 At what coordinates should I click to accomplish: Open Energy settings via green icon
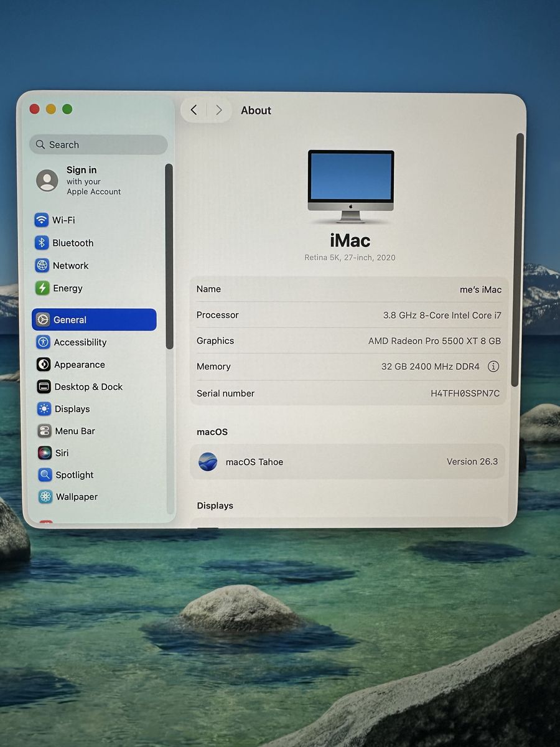tap(42, 288)
